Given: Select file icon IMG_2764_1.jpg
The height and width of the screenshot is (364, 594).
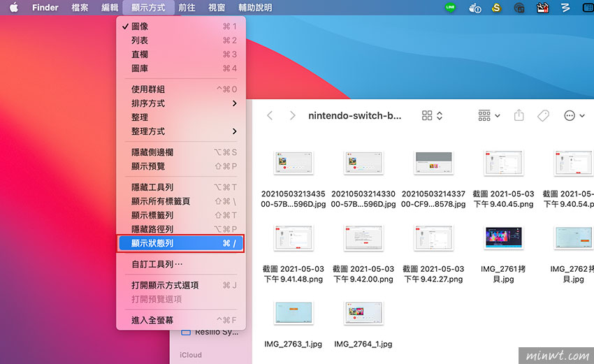Looking at the screenshot, I should point(363,313).
